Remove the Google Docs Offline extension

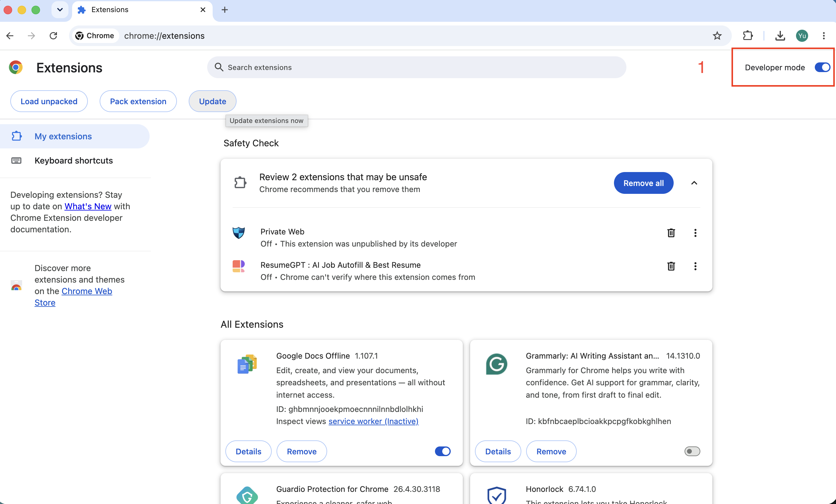pyautogui.click(x=302, y=451)
